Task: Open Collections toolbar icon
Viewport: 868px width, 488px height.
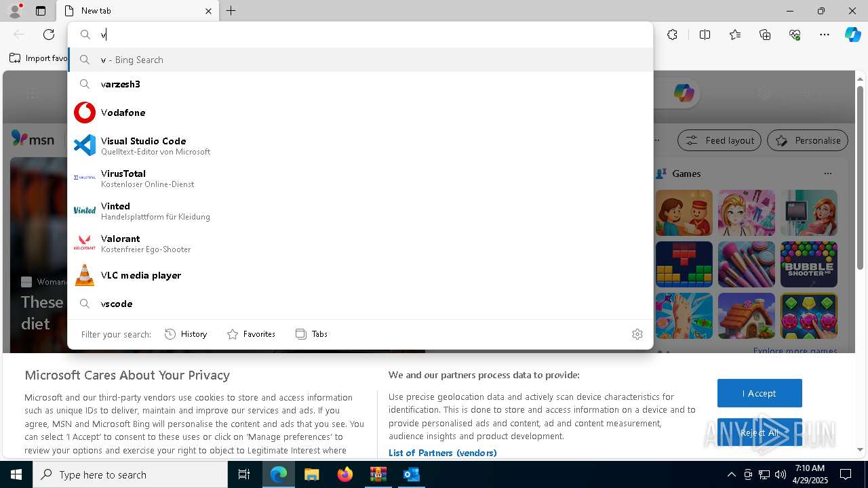Action: 765,35
